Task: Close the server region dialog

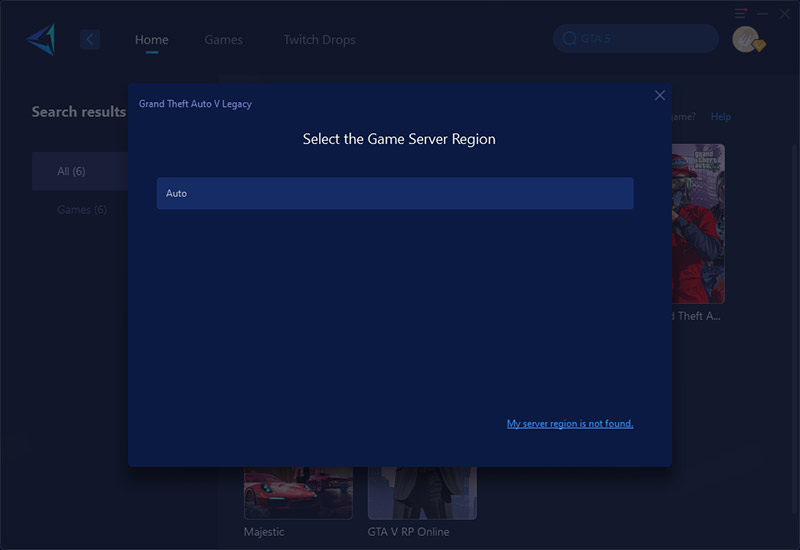Action: 660,95
